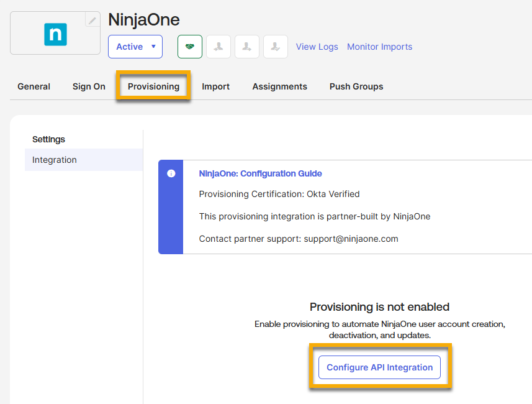532x404 pixels.
Task: Switch to the General tab
Action: [x=34, y=86]
